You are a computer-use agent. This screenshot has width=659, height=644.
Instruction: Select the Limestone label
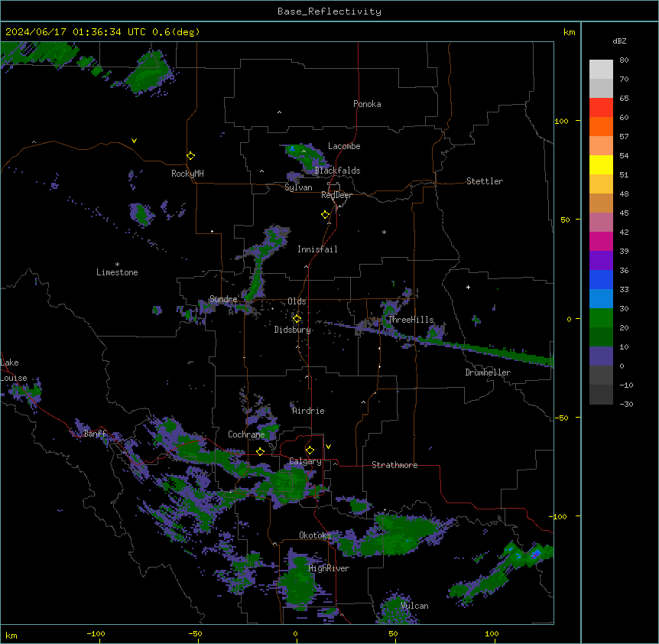click(x=117, y=272)
